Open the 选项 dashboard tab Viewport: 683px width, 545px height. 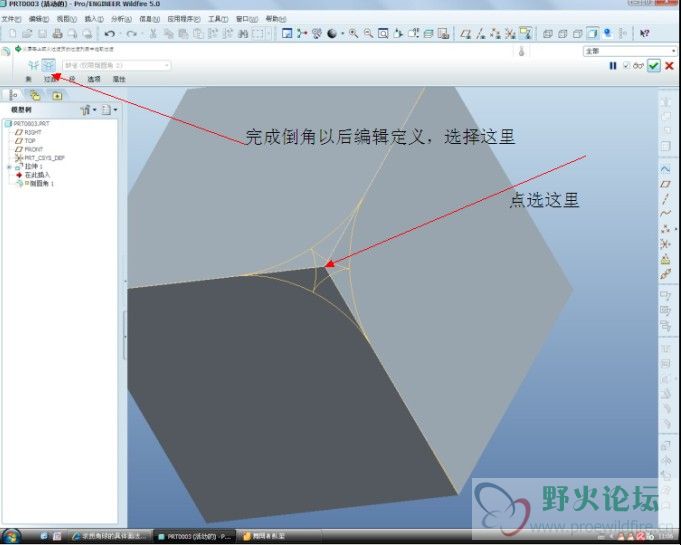[x=94, y=79]
